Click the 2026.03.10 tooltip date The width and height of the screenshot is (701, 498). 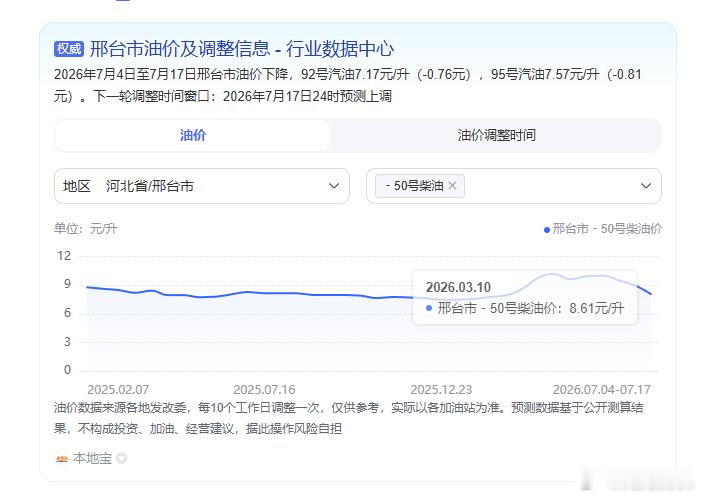point(458,287)
